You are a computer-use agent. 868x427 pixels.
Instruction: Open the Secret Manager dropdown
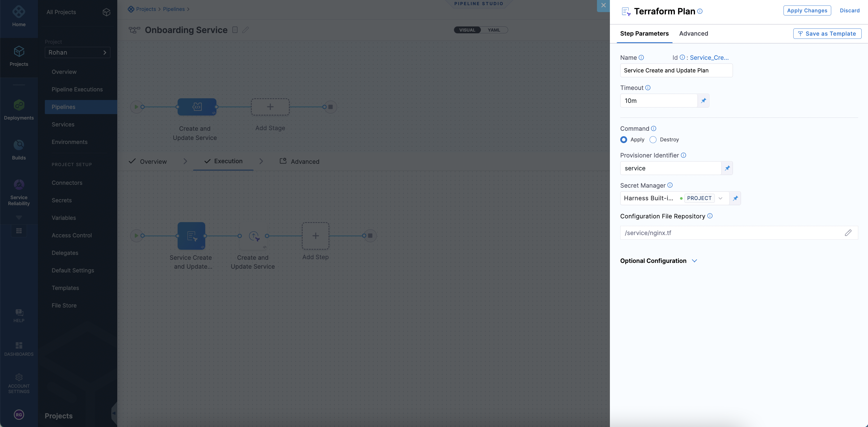pyautogui.click(x=721, y=198)
